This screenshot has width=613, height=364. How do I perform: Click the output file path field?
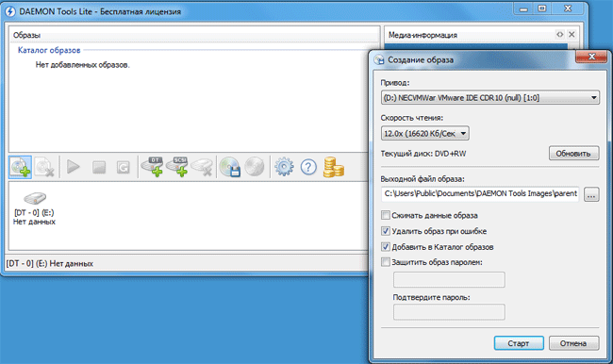480,193
